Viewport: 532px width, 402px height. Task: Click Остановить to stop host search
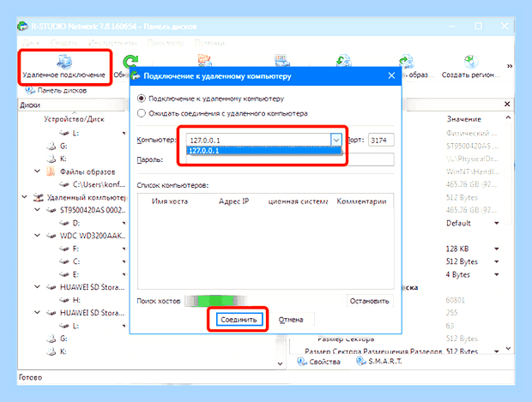pos(370,301)
